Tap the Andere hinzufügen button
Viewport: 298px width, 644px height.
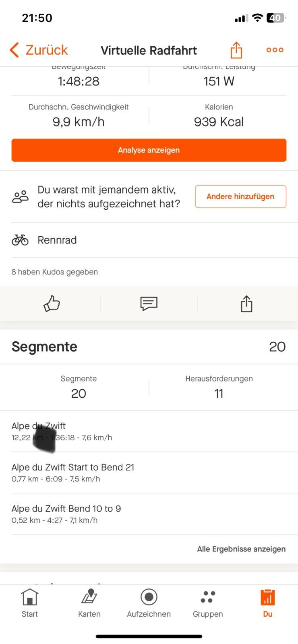click(240, 196)
